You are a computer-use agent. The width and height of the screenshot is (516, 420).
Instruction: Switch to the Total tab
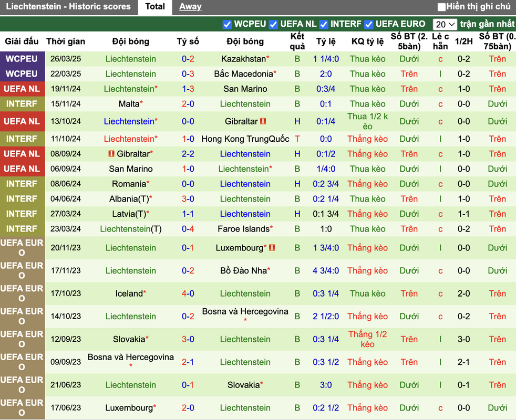[155, 7]
